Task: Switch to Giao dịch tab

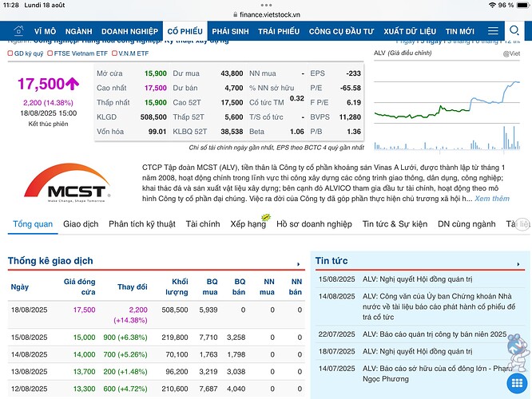Action: point(81,224)
